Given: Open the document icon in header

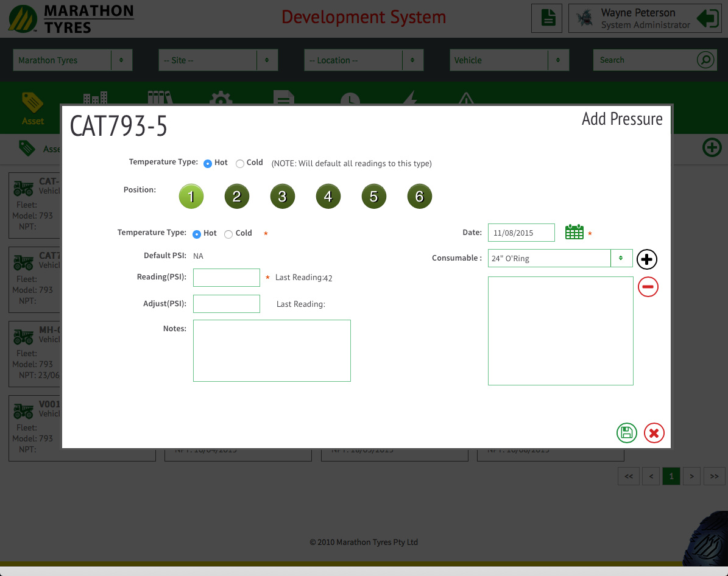Looking at the screenshot, I should pos(546,18).
